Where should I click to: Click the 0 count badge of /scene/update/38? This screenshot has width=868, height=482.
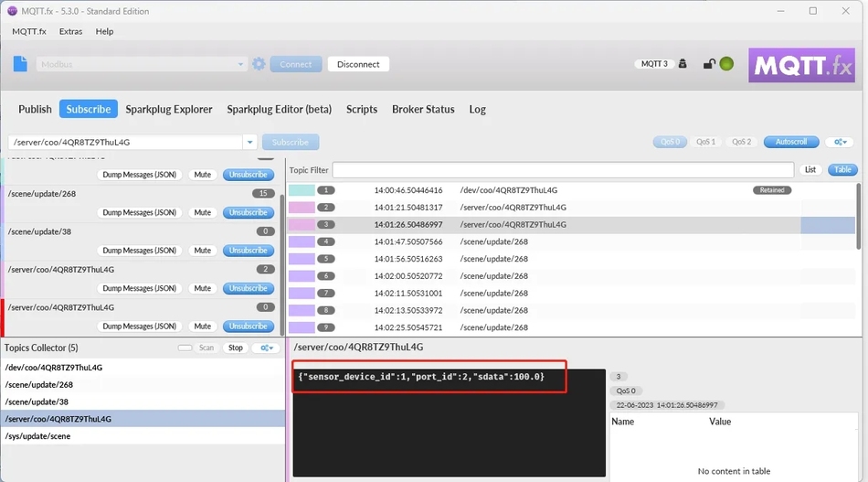click(x=265, y=231)
